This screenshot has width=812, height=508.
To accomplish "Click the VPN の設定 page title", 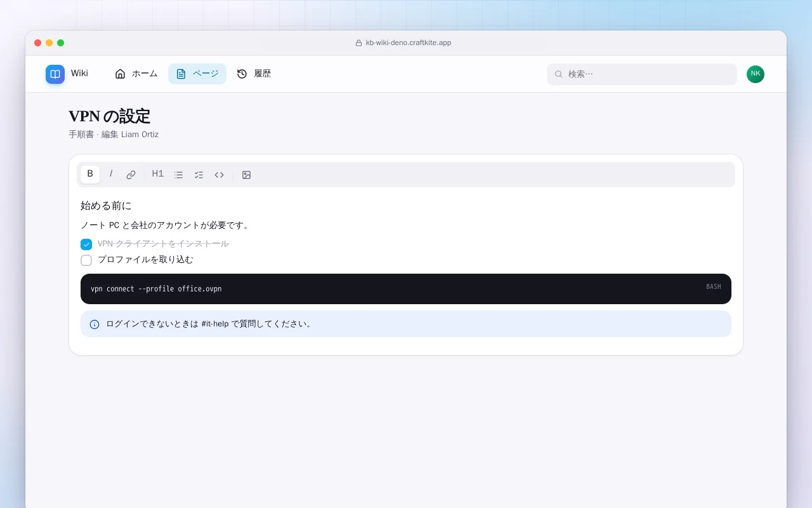I will (x=110, y=116).
